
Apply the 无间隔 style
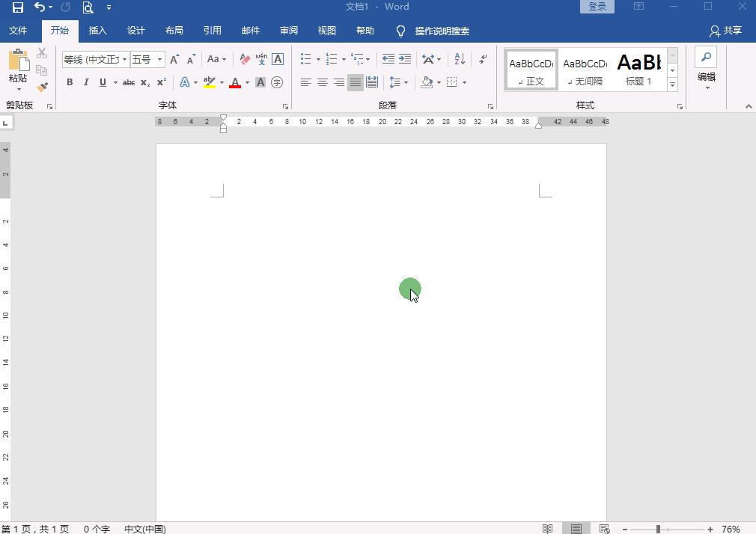(x=585, y=70)
